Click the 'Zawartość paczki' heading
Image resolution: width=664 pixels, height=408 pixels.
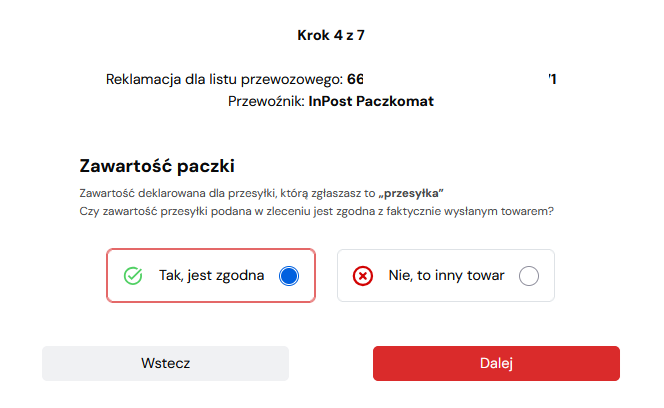[163, 166]
